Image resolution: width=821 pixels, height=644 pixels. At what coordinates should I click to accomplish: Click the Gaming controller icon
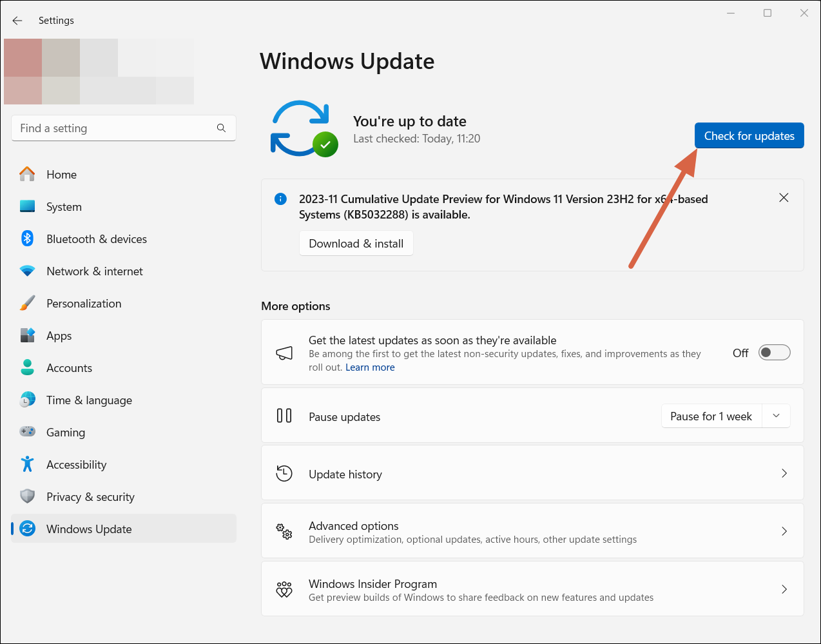click(x=27, y=432)
